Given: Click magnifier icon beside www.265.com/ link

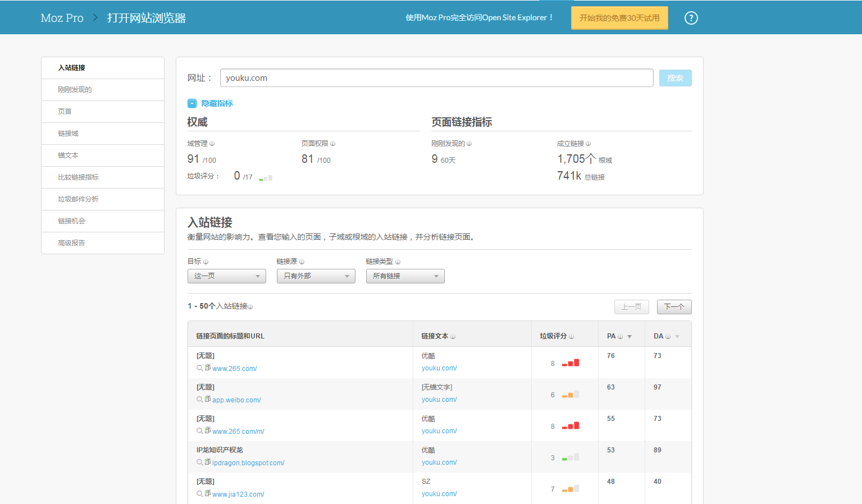Looking at the screenshot, I should click(x=199, y=368).
